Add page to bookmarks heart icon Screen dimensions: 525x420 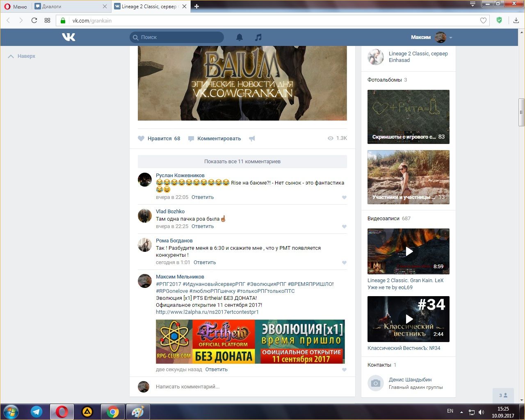coord(483,21)
